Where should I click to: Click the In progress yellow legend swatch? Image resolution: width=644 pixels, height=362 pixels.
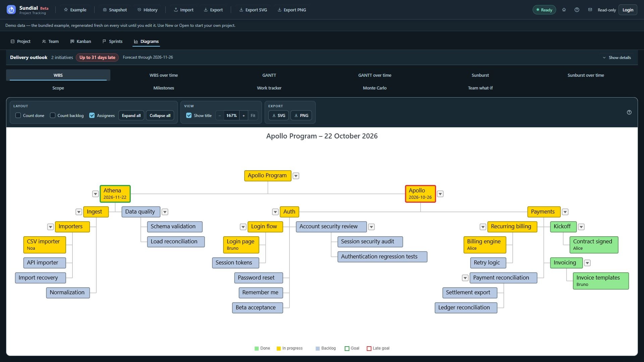(x=278, y=349)
